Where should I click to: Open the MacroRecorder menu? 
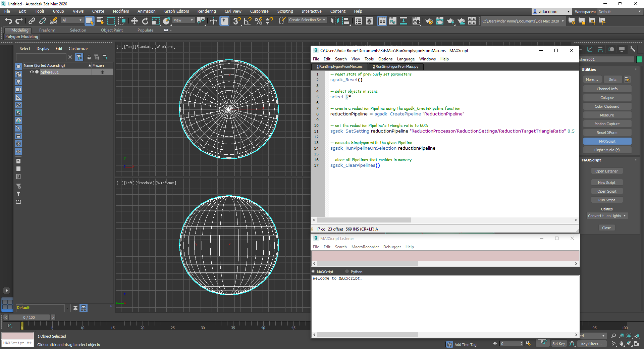(x=365, y=247)
